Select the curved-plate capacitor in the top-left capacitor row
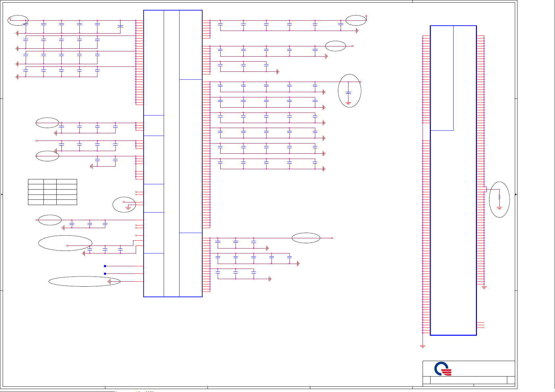The image size is (555, 392). tap(121, 27)
